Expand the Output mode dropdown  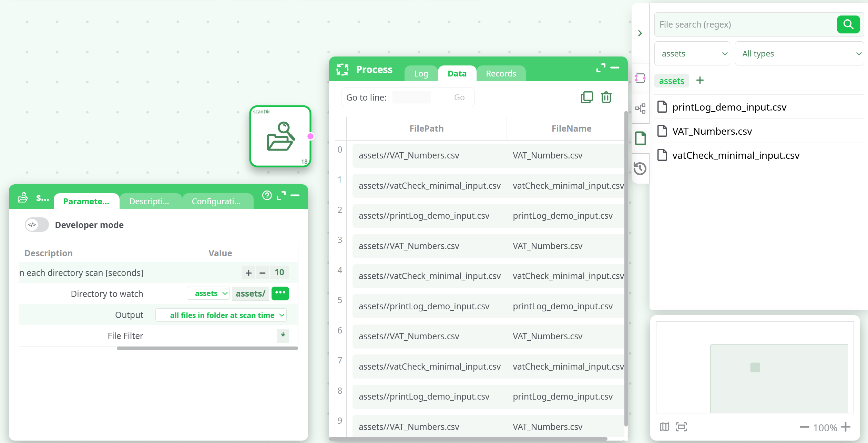point(221,315)
